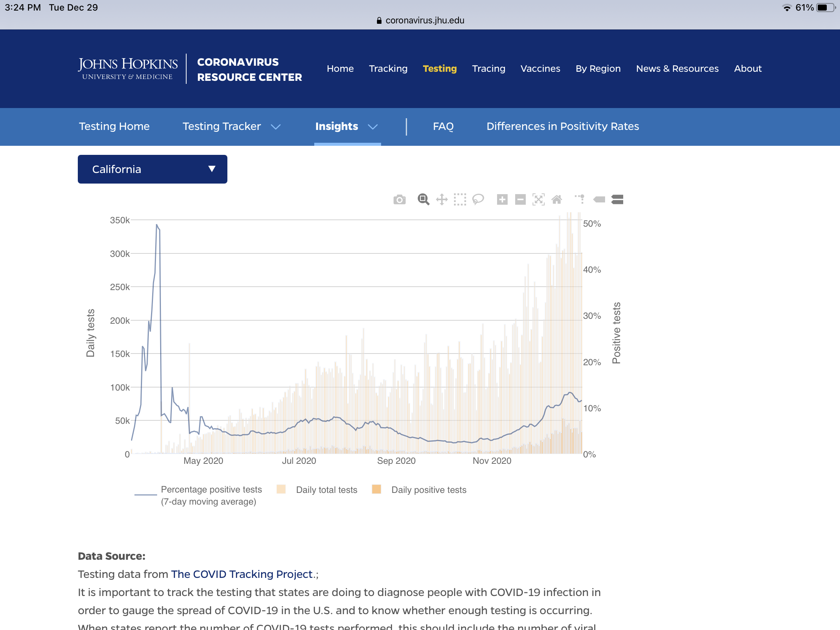Toggle spike lines in chart toolbar
The width and height of the screenshot is (840, 630).
(579, 199)
